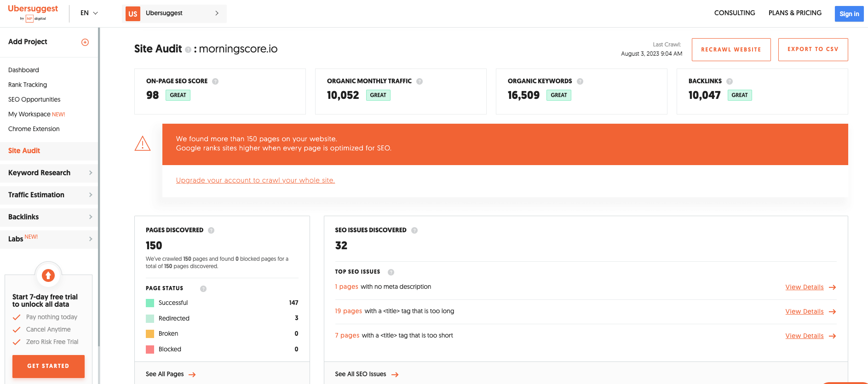Click the Add Project label
The height and width of the screenshot is (384, 868).
(x=28, y=42)
